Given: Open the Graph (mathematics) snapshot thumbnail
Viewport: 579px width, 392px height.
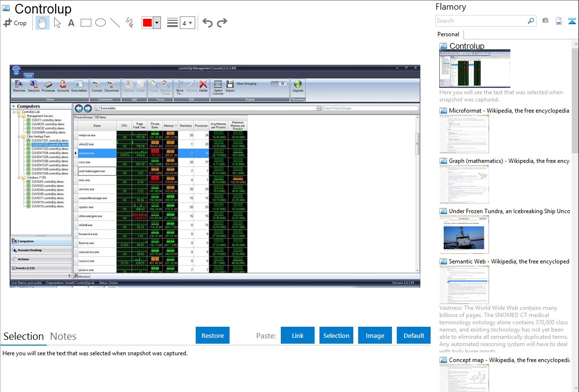Looking at the screenshot, I should click(464, 184).
